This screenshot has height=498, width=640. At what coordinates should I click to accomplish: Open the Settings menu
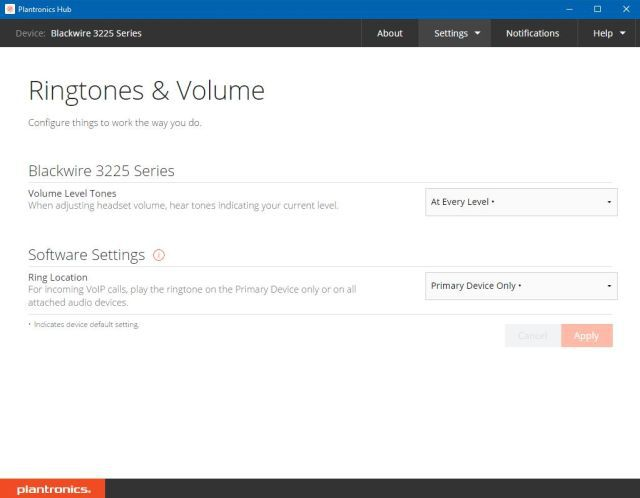pos(455,33)
